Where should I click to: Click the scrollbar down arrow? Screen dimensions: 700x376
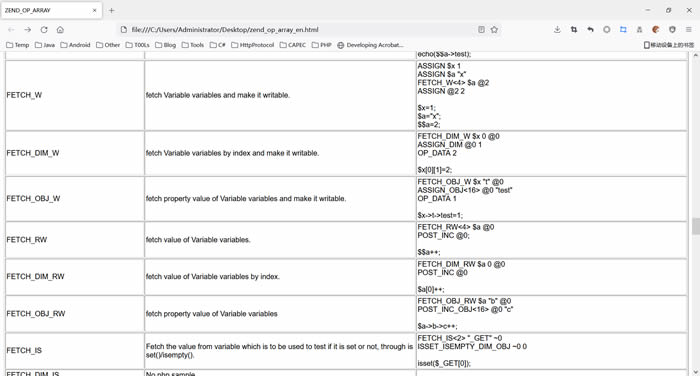coord(696,372)
